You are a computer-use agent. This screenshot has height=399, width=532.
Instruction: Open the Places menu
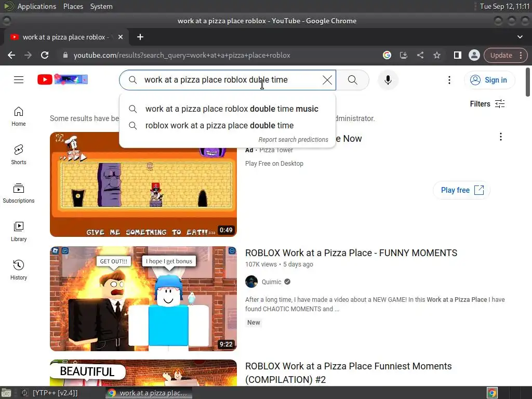pyautogui.click(x=73, y=6)
